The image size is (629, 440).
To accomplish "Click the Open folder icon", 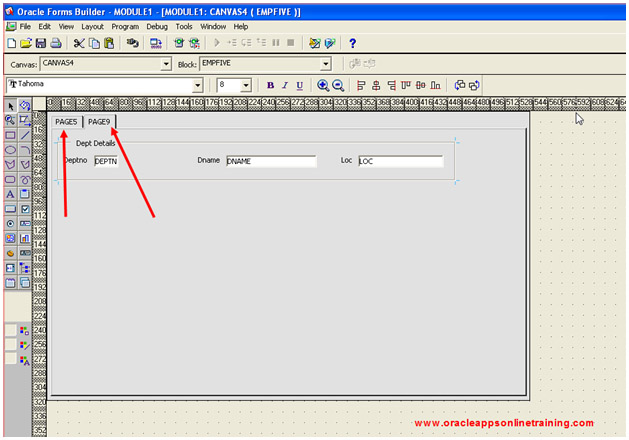I will click(x=26, y=44).
